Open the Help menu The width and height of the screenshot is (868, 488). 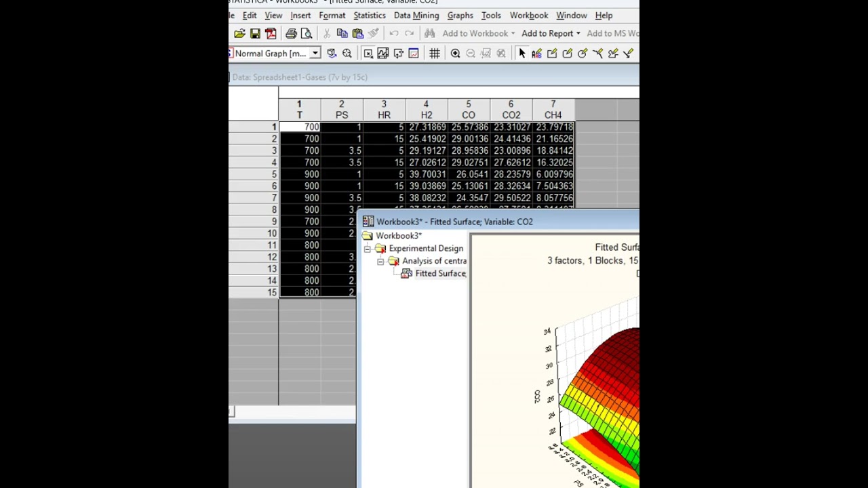(x=604, y=16)
